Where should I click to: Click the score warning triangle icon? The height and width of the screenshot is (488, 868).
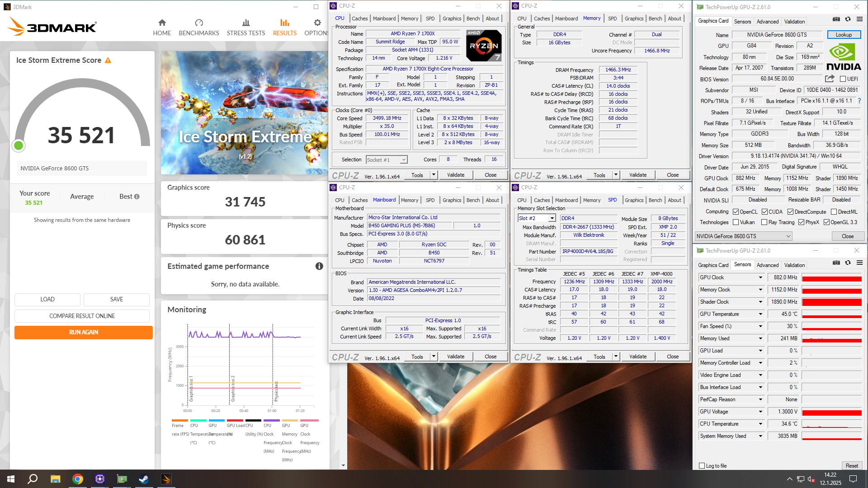tap(108, 61)
